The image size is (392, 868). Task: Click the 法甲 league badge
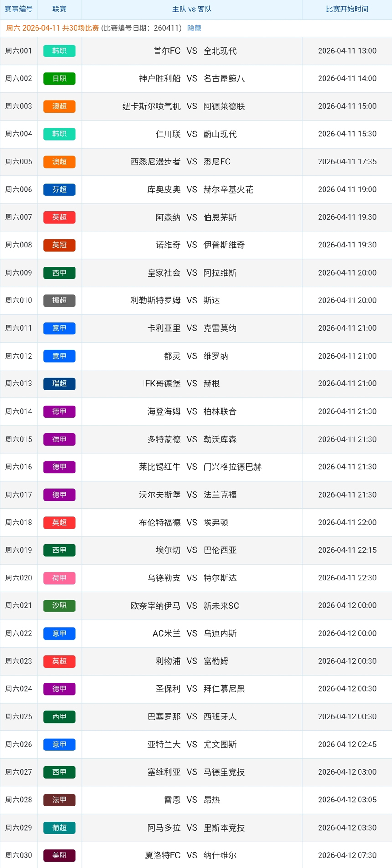click(59, 800)
